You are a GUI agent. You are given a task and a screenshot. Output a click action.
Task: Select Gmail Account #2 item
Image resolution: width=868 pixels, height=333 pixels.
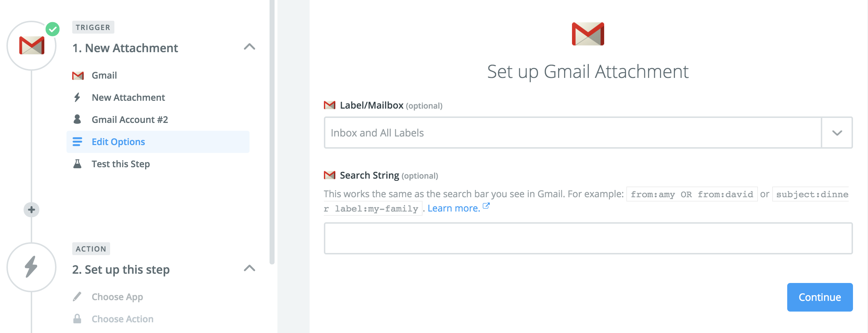pyautogui.click(x=158, y=120)
